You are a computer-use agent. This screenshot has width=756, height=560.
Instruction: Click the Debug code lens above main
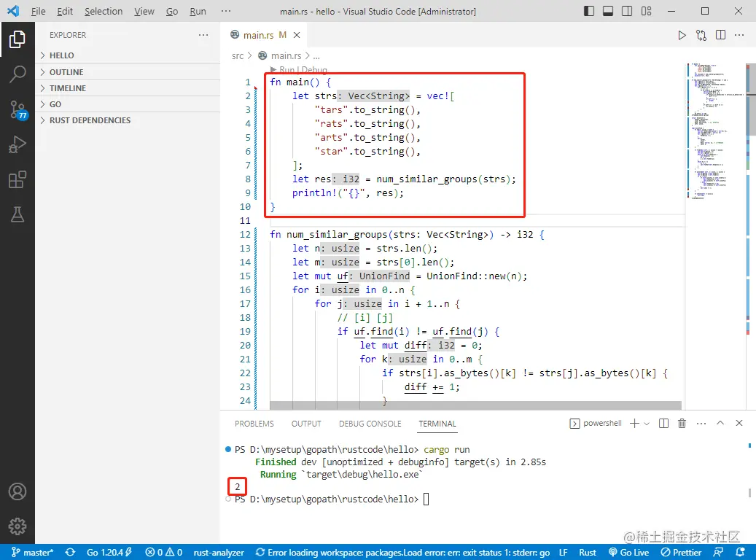[314, 70]
